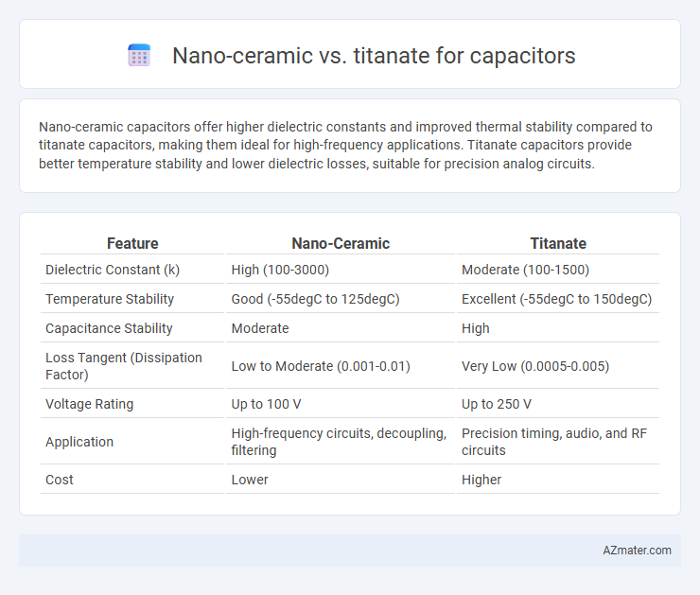This screenshot has height=595, width=700.
Task: Click the 'Up to 250 V' cell
Action: [497, 404]
